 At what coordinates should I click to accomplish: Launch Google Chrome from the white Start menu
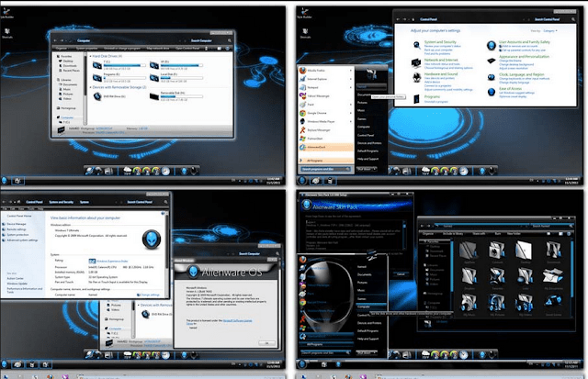[x=325, y=113]
